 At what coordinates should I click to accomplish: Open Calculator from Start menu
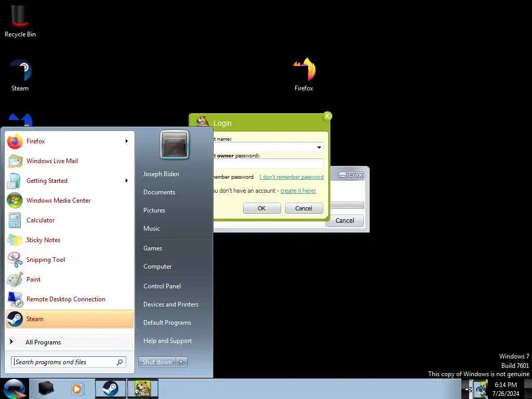[70, 220]
